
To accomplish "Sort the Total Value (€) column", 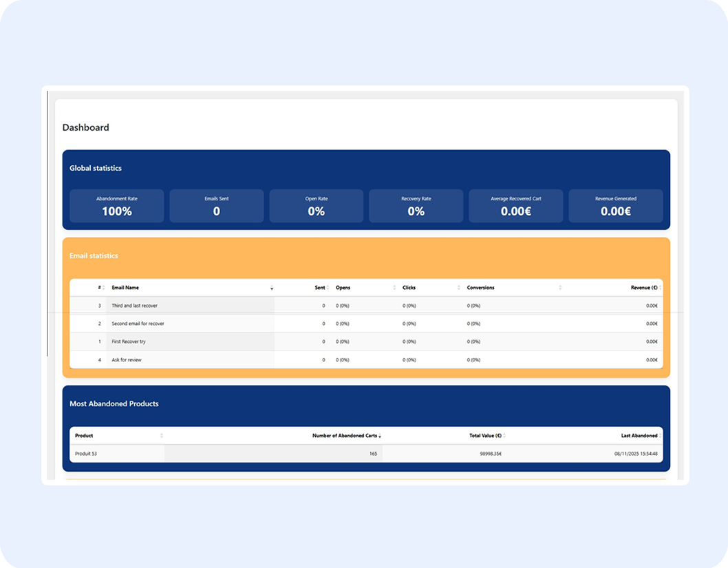I will (504, 435).
